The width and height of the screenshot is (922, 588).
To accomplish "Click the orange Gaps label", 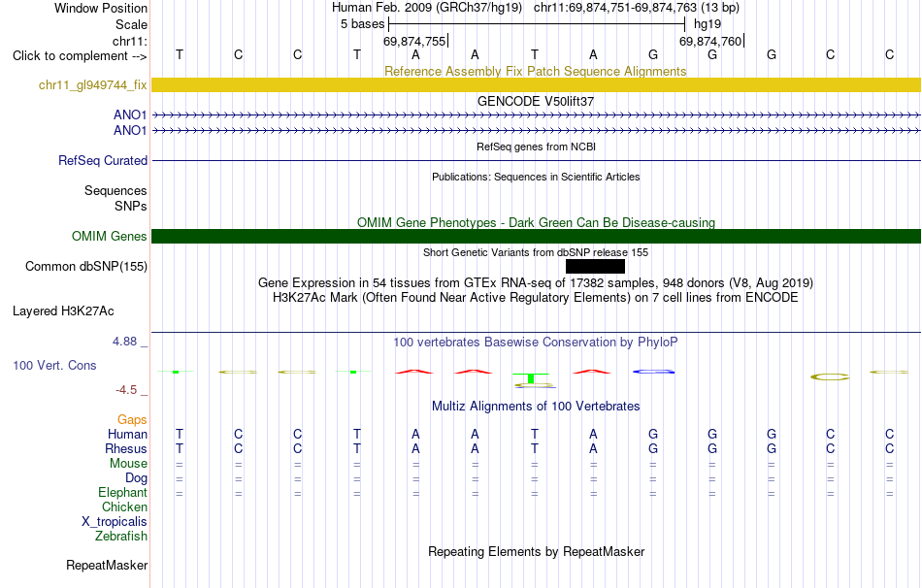I will 132,419.
